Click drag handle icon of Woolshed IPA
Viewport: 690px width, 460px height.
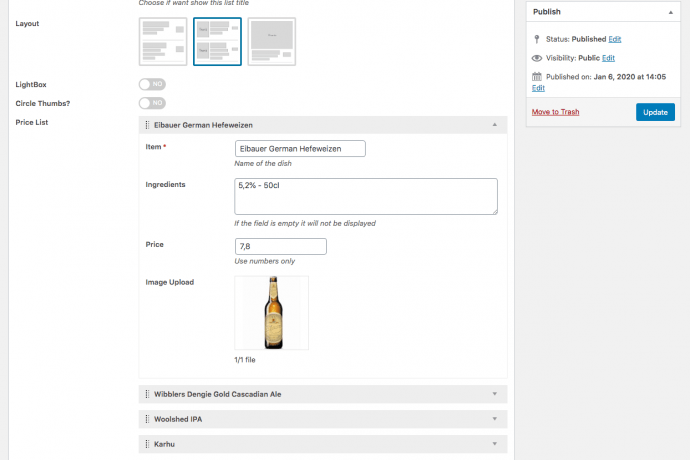point(147,419)
